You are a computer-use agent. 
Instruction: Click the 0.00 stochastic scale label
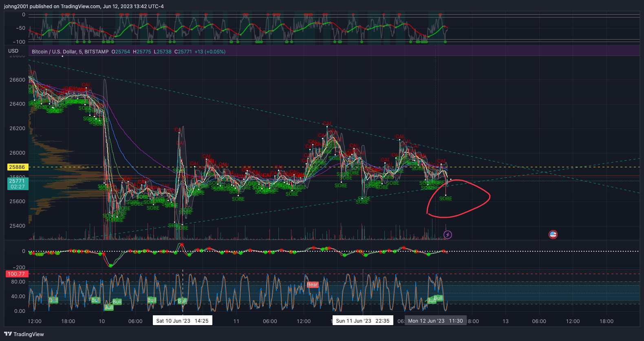pos(20,311)
